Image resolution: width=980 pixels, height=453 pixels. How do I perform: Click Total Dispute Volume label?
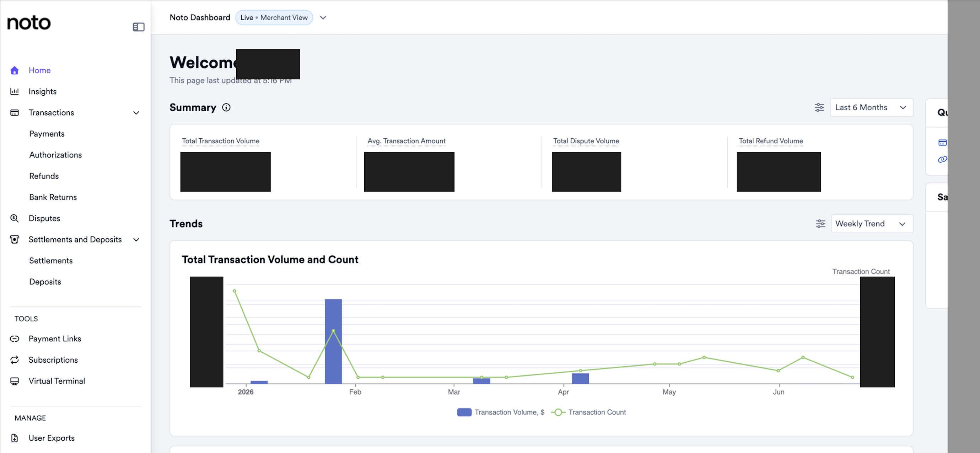click(x=586, y=141)
